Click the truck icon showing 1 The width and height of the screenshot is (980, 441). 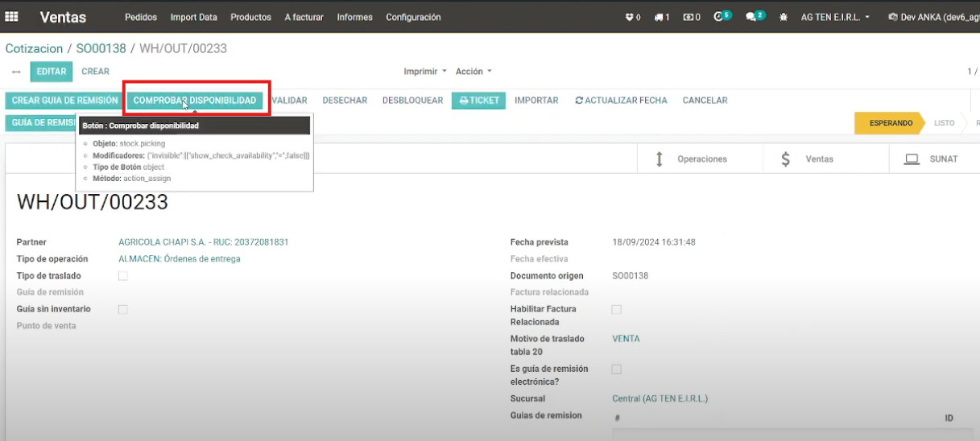click(662, 17)
